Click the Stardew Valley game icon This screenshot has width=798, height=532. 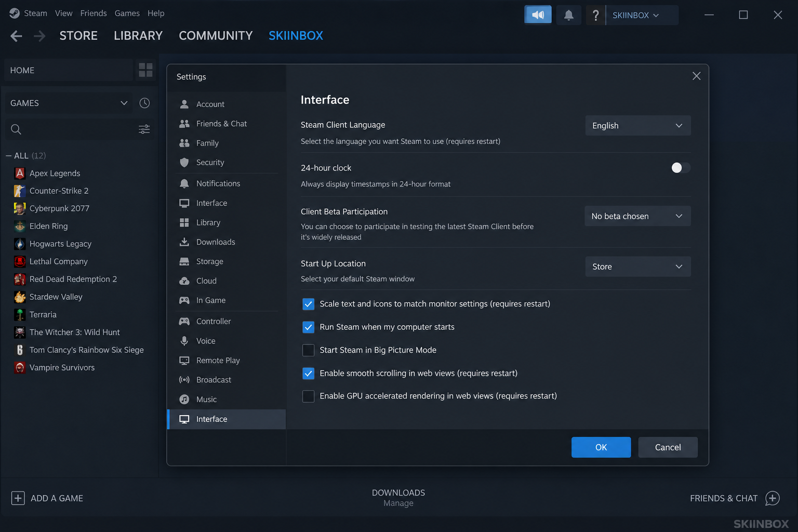pyautogui.click(x=20, y=297)
